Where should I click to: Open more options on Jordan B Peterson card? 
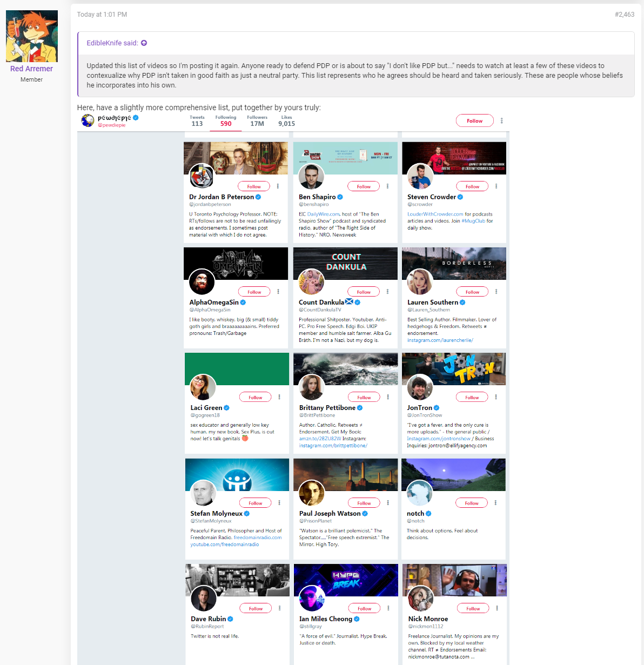tap(278, 186)
